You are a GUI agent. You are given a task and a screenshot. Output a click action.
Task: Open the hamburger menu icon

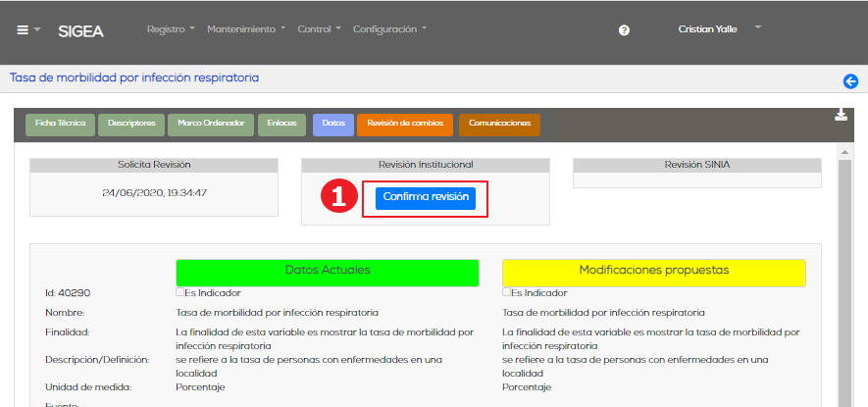pos(24,29)
